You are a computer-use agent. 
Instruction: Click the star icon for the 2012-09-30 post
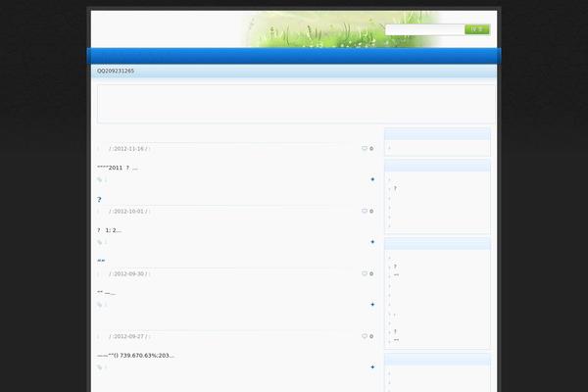[372, 305]
